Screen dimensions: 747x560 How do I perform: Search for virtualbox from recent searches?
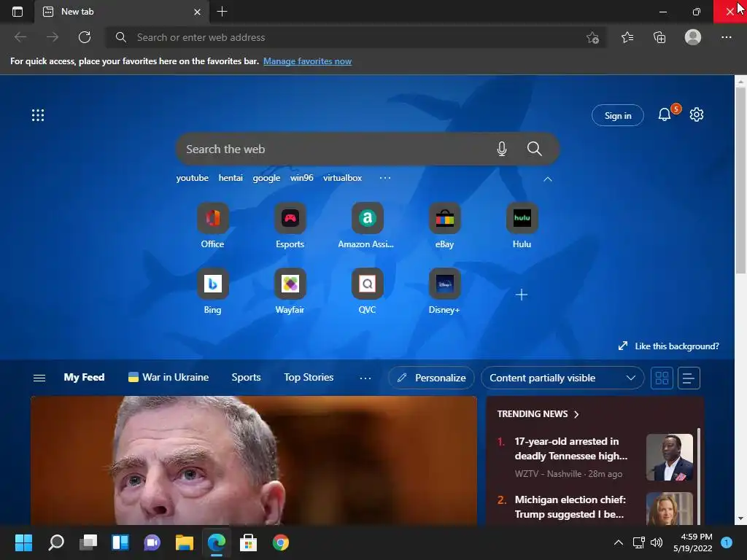[x=343, y=178]
